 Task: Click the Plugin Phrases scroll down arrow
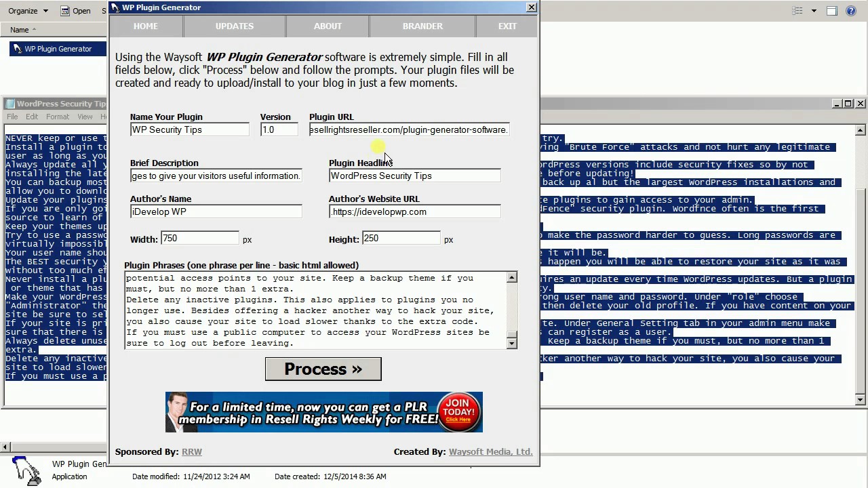pos(512,343)
